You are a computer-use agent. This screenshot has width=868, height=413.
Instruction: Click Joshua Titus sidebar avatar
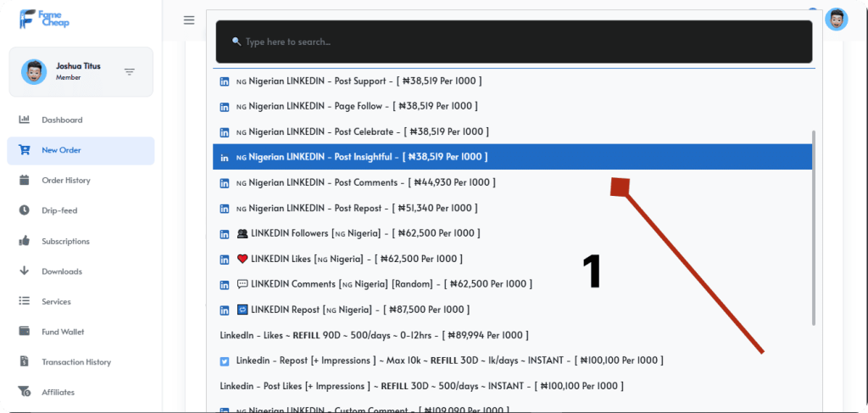(x=34, y=72)
